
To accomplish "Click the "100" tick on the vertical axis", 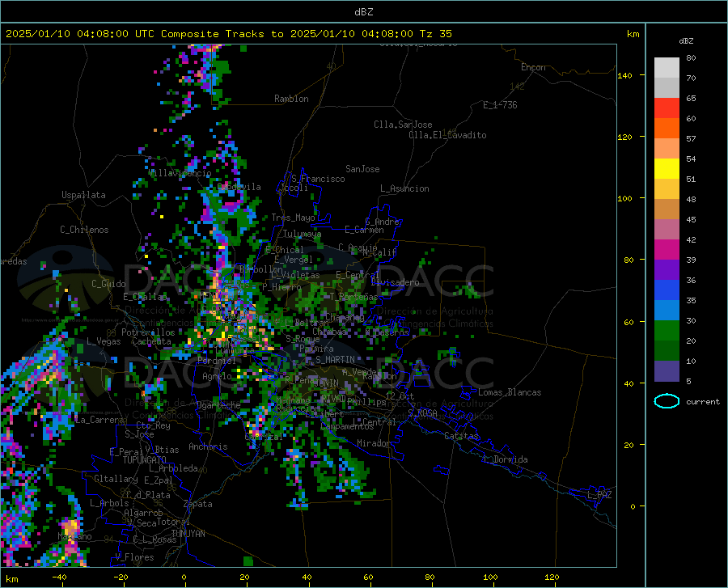I will [624, 198].
